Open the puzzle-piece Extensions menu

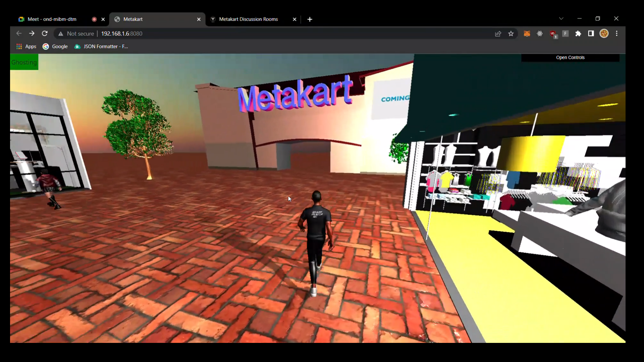578,34
